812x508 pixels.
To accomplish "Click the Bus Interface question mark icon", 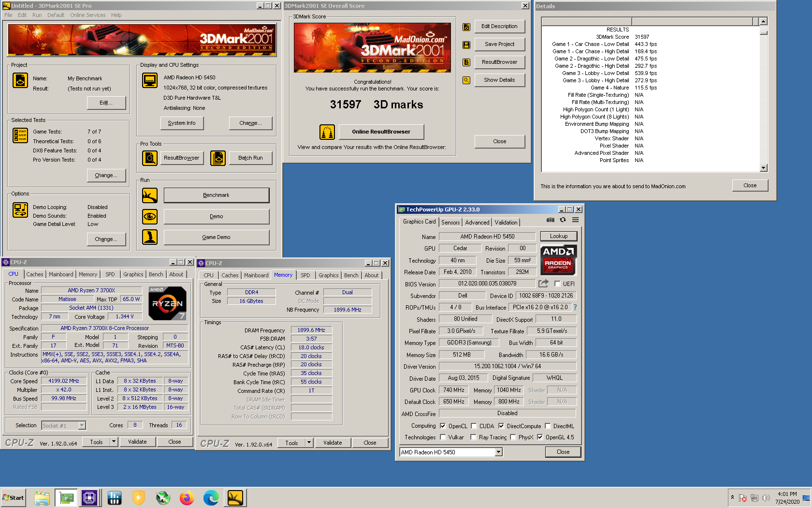I will [575, 307].
